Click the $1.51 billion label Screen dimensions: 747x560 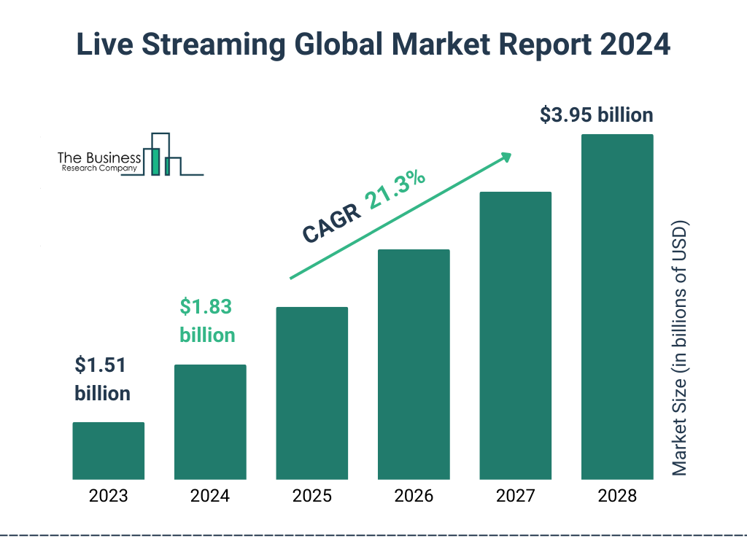tap(102, 379)
